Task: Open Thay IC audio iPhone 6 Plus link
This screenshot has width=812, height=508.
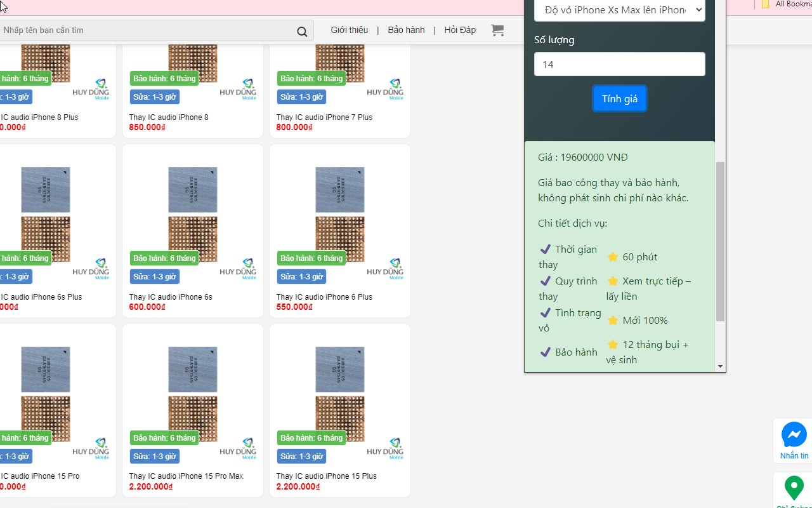Action: (x=324, y=297)
